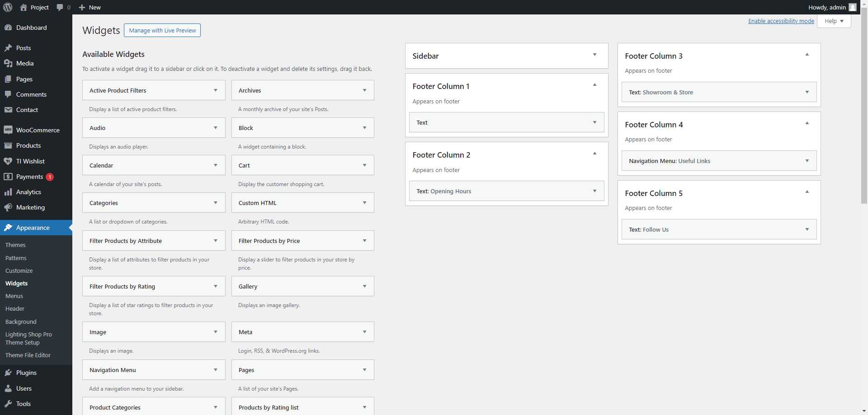This screenshot has height=415, width=868.
Task: Click the WooCommerce icon in sidebar
Action: click(8, 130)
